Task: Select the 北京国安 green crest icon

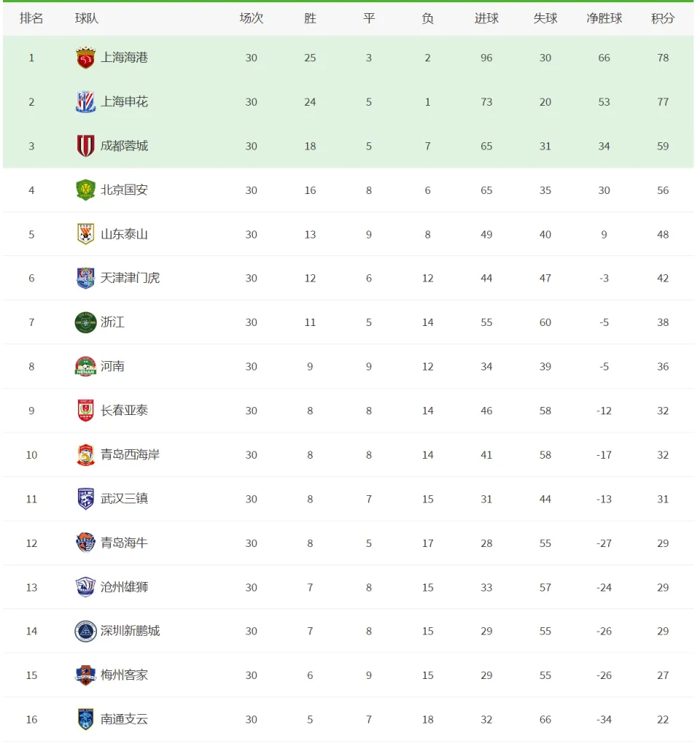Action: coord(85,190)
